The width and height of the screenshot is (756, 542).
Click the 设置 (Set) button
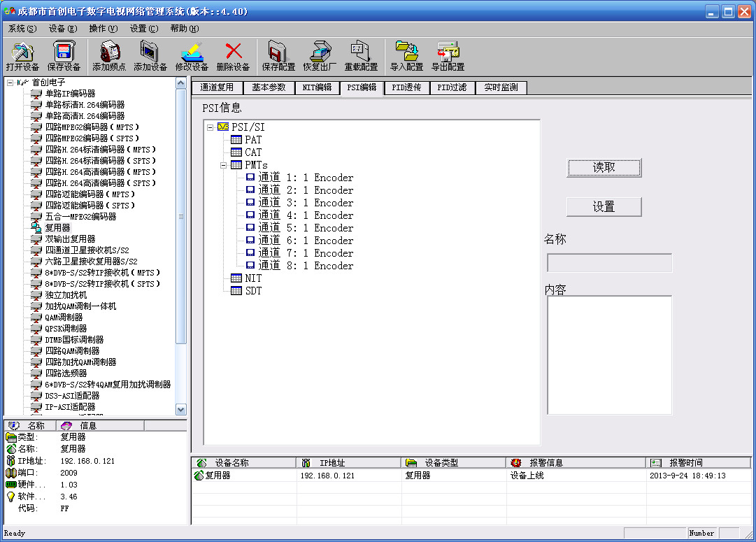(604, 207)
